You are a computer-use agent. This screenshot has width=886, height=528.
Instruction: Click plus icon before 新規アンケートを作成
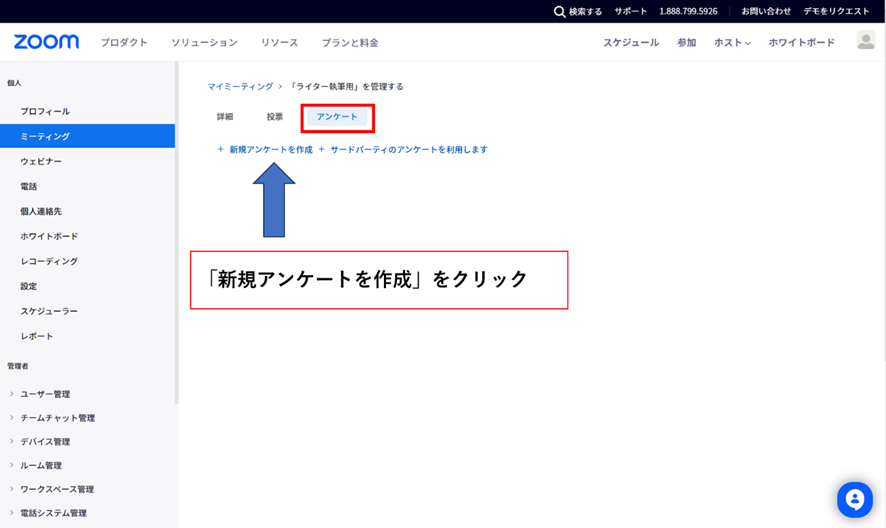220,149
